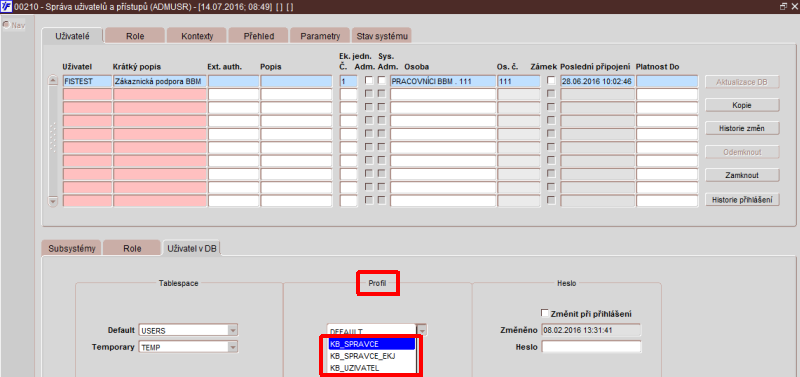Click the Os. č. 111 cell
Image resolution: width=800 pixels, height=377 pixels.
click(519, 81)
